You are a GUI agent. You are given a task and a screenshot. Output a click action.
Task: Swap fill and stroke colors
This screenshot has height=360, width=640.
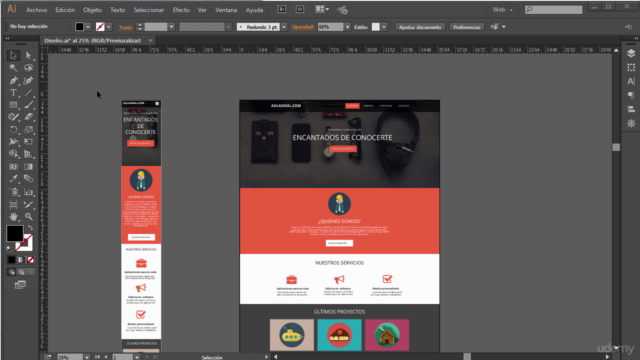point(30,228)
